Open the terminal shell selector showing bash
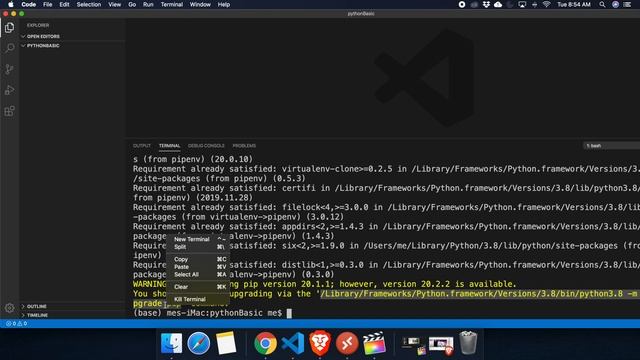640x360 pixels. [611, 146]
